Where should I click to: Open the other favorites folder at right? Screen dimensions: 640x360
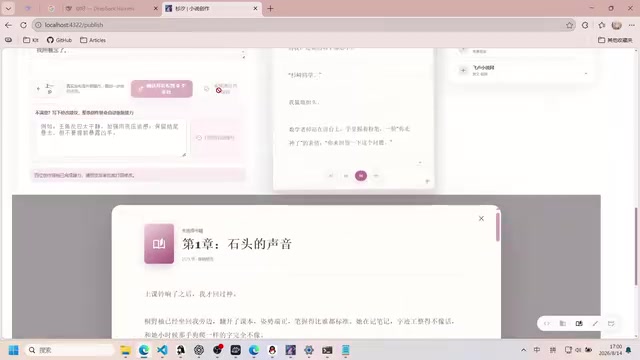(615, 40)
